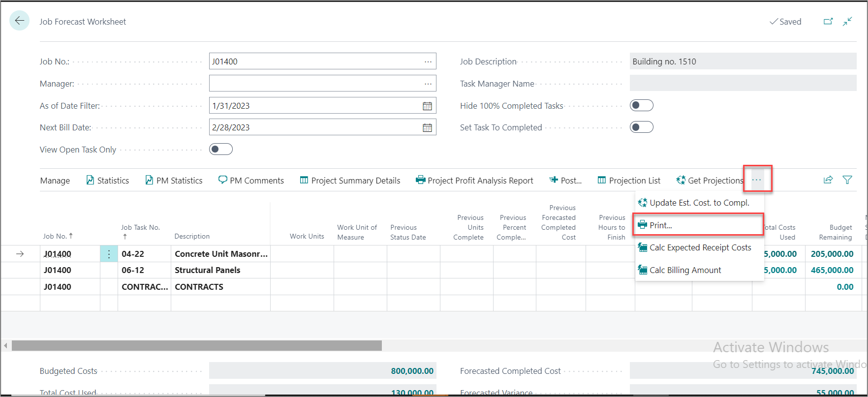The image size is (868, 397).
Task: Open the filter funnel icon
Action: point(847,180)
